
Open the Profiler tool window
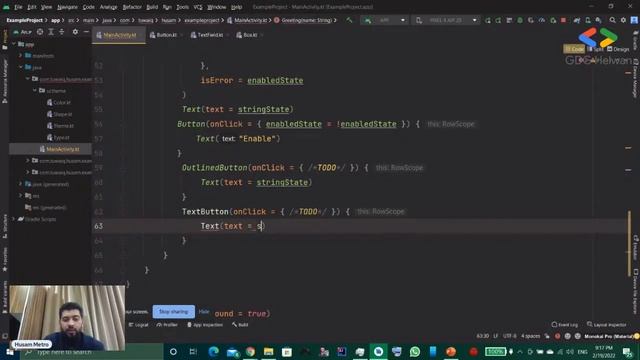click(167, 325)
